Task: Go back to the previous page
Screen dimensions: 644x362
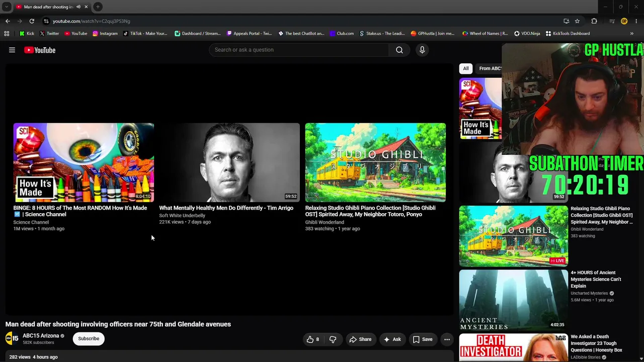Action: (8, 21)
